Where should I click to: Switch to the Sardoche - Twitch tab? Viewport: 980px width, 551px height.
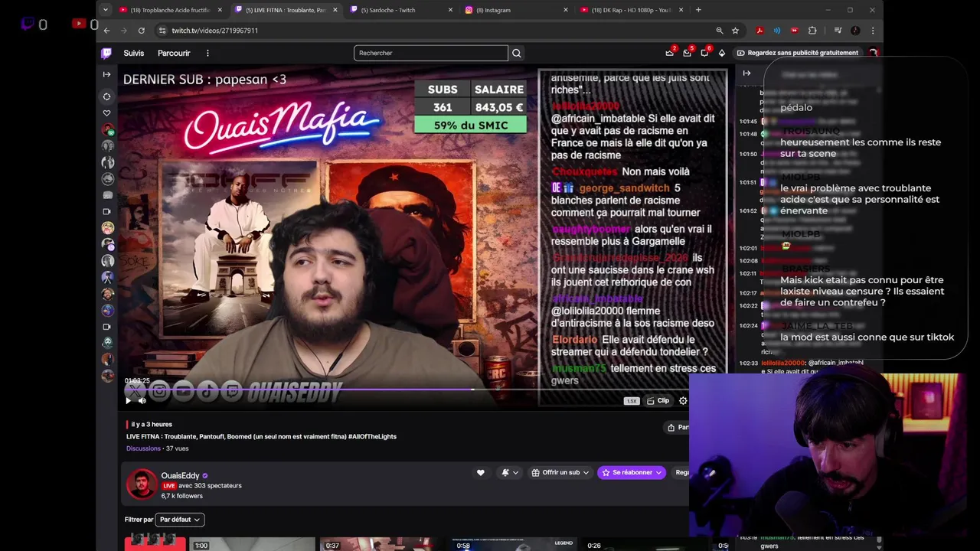point(400,10)
